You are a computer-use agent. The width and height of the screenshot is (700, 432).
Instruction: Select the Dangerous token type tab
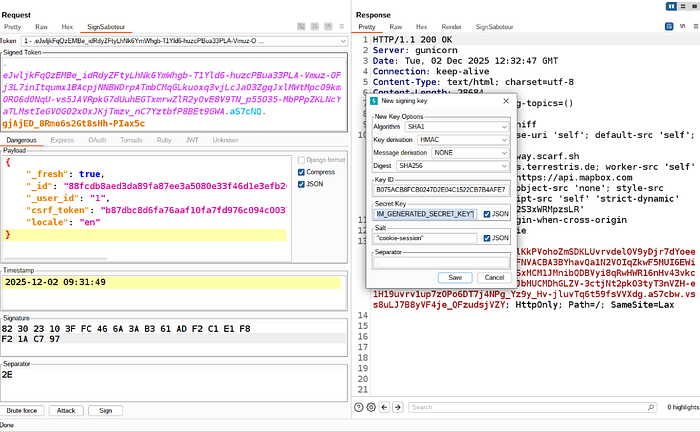(21, 140)
